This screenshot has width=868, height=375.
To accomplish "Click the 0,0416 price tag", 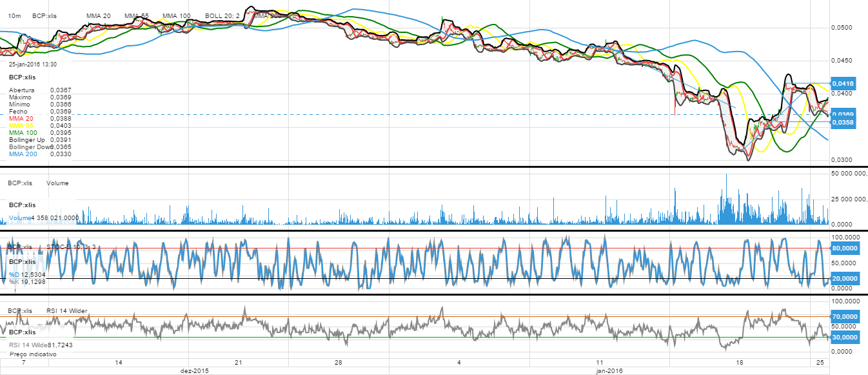I will click(x=843, y=83).
